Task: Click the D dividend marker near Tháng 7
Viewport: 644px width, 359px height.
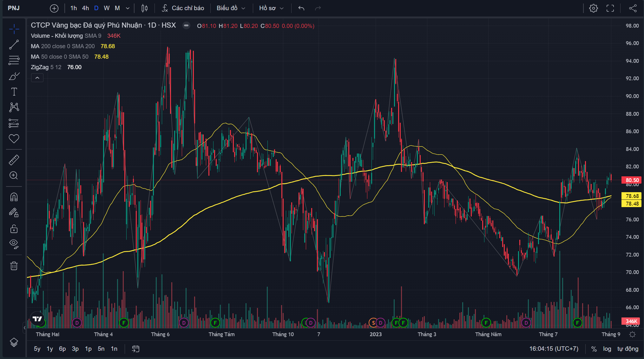Action: coord(526,323)
